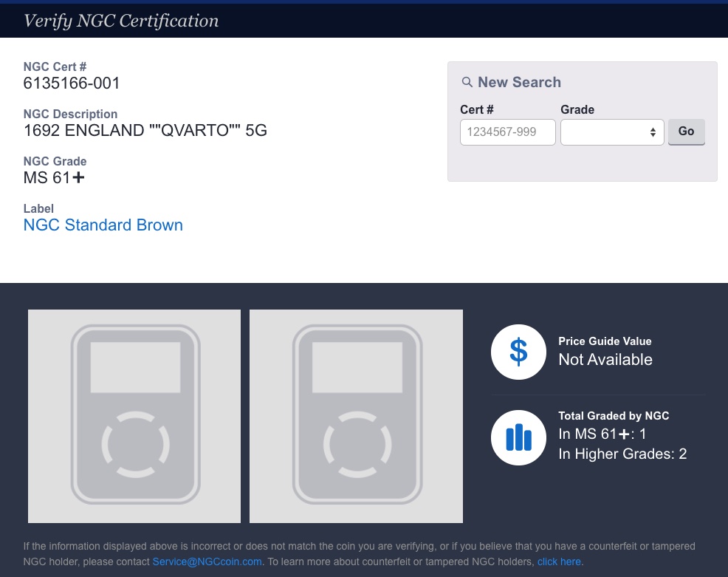Image resolution: width=728 pixels, height=577 pixels.
Task: Open the NGC Standard Brown label link
Action: (x=103, y=225)
